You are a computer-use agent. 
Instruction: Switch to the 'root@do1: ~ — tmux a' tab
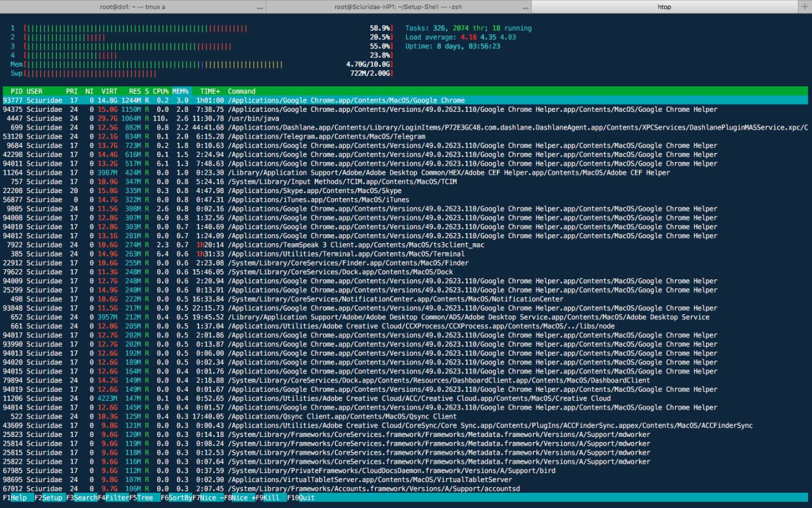pyautogui.click(x=133, y=6)
